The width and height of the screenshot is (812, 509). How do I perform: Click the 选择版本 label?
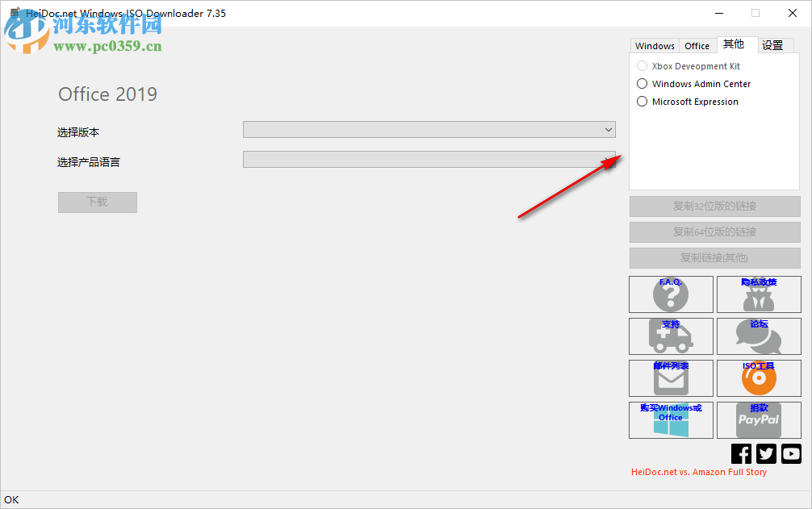point(78,132)
